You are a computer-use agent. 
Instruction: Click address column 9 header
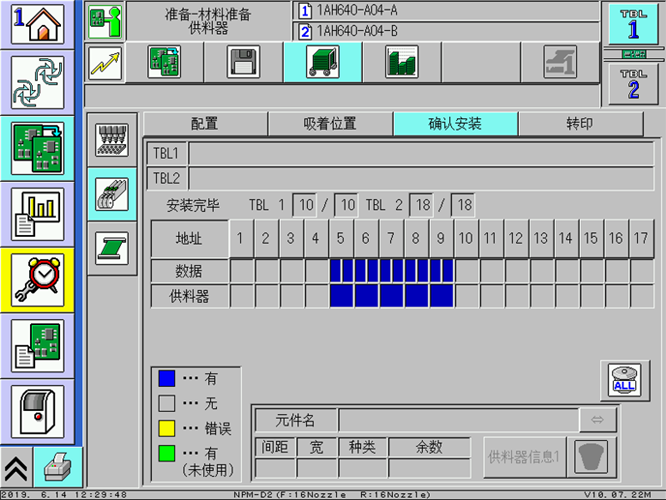[442, 238]
